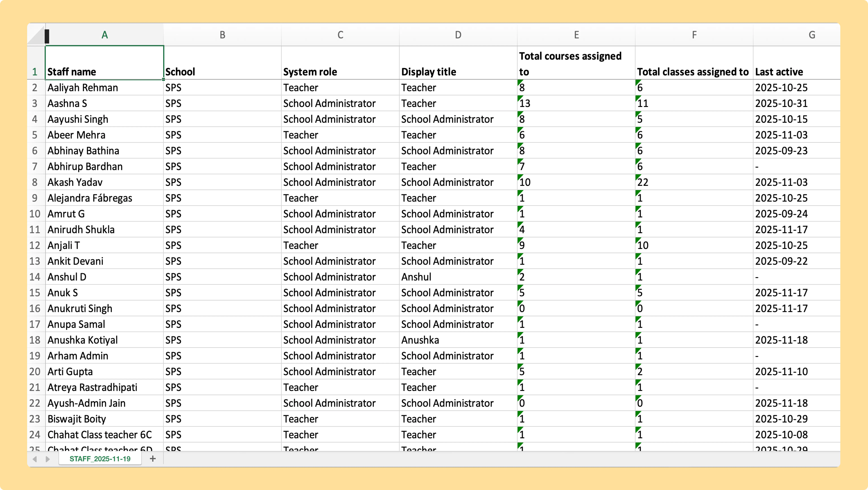The width and height of the screenshot is (868, 490).
Task: Select column B header
Action: point(222,35)
